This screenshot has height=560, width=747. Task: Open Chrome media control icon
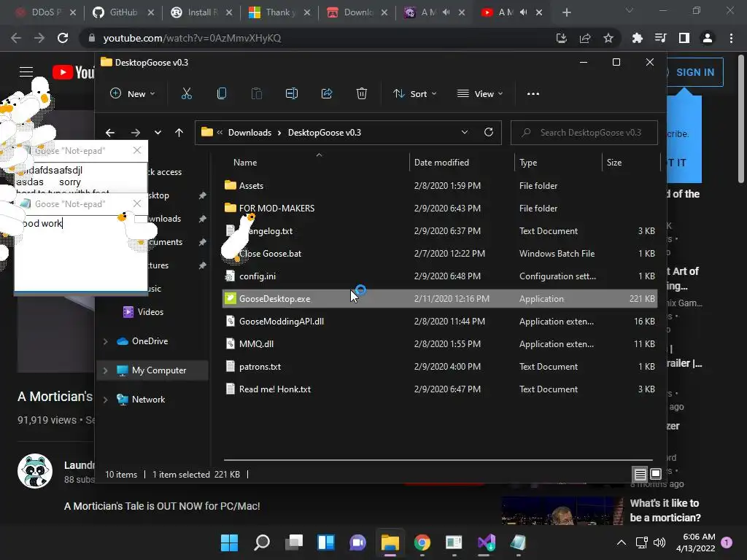pos(661,38)
